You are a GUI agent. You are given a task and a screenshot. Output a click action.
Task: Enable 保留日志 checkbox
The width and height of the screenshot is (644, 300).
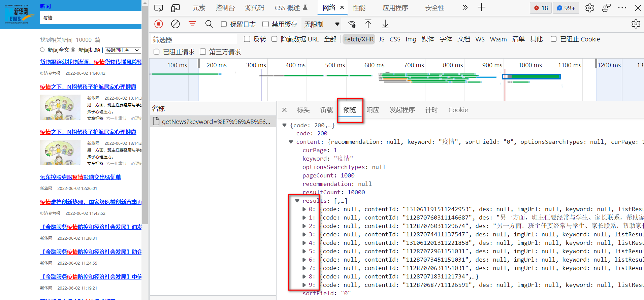tap(224, 24)
